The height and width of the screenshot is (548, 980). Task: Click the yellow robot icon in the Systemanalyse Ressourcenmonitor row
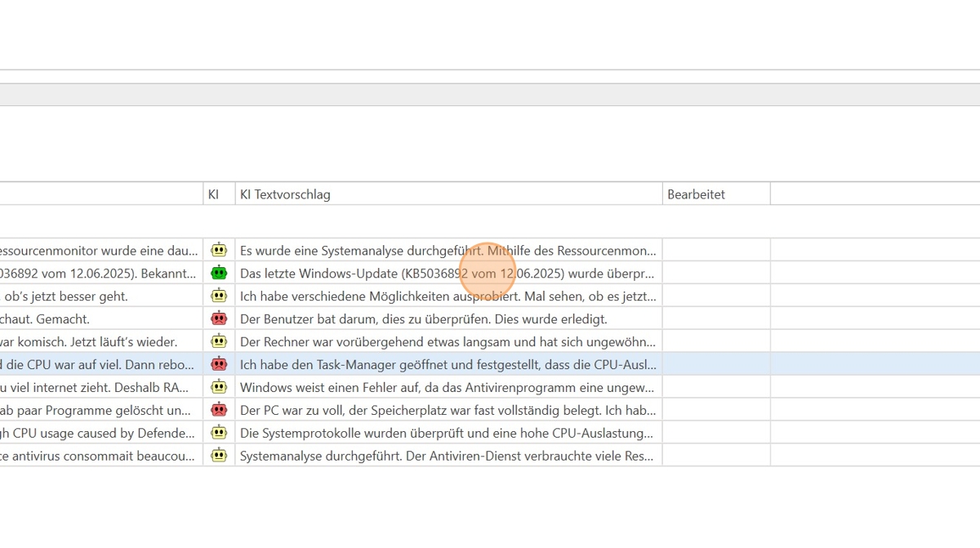(x=219, y=250)
